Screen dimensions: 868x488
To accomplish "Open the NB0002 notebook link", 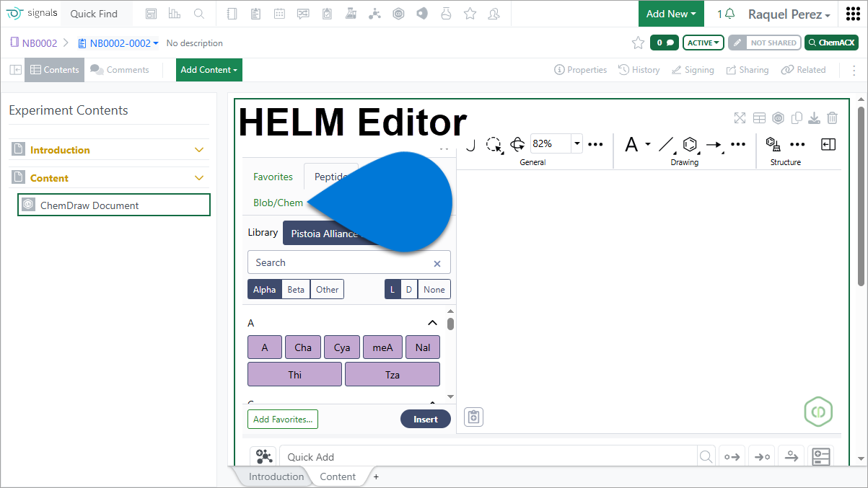I will (x=34, y=43).
